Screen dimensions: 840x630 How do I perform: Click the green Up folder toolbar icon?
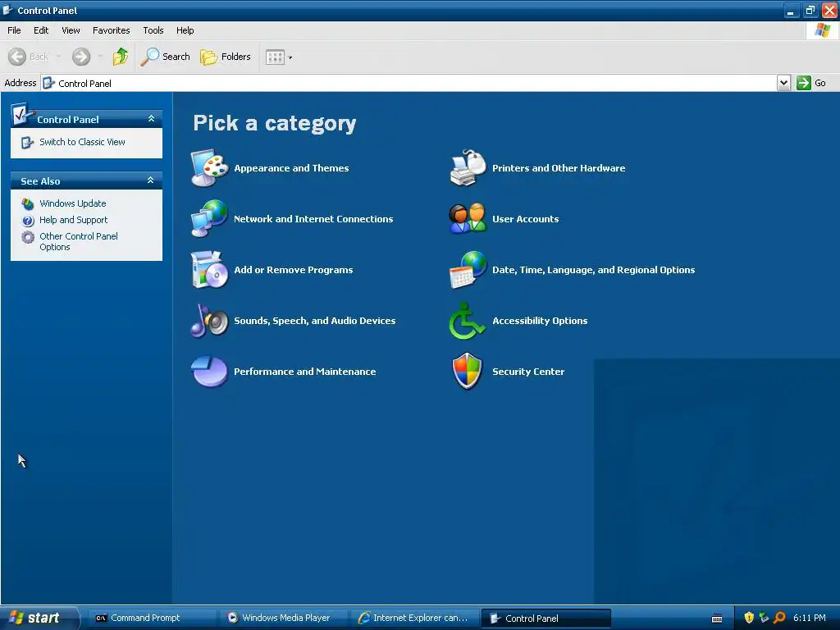(x=121, y=57)
